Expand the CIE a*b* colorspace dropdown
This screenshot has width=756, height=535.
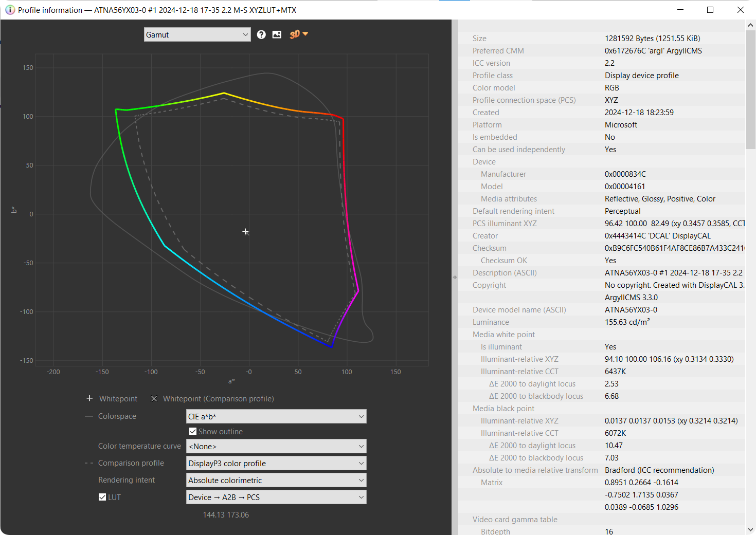click(x=276, y=416)
